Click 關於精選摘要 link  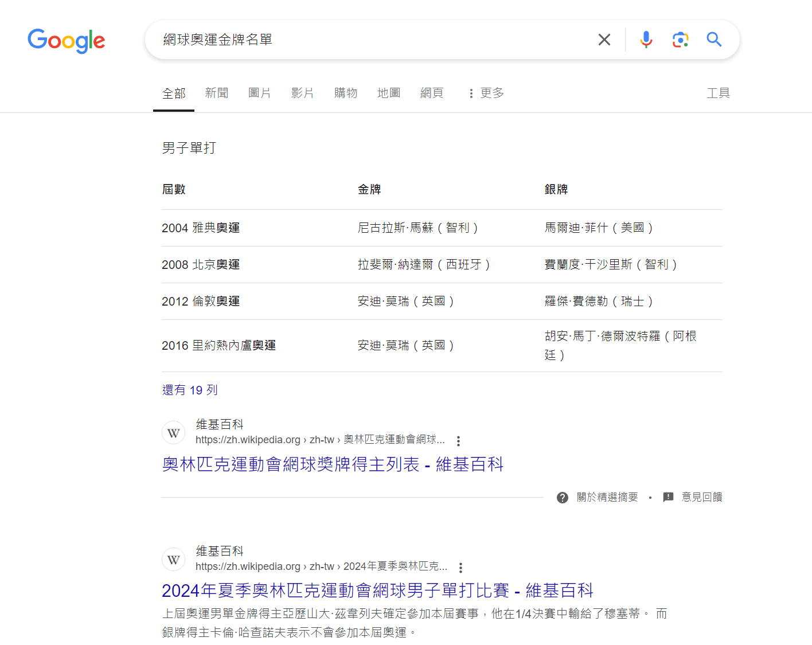click(607, 497)
